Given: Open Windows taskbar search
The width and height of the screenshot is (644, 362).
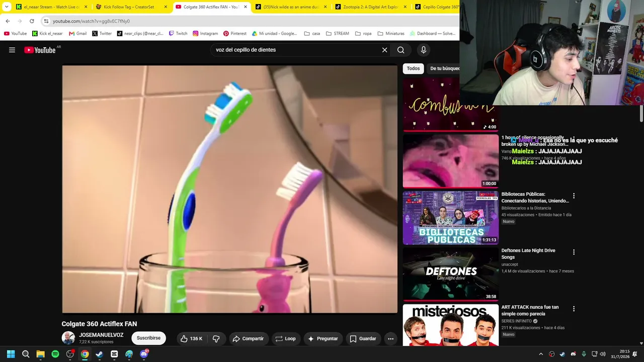Looking at the screenshot, I should pos(26,354).
